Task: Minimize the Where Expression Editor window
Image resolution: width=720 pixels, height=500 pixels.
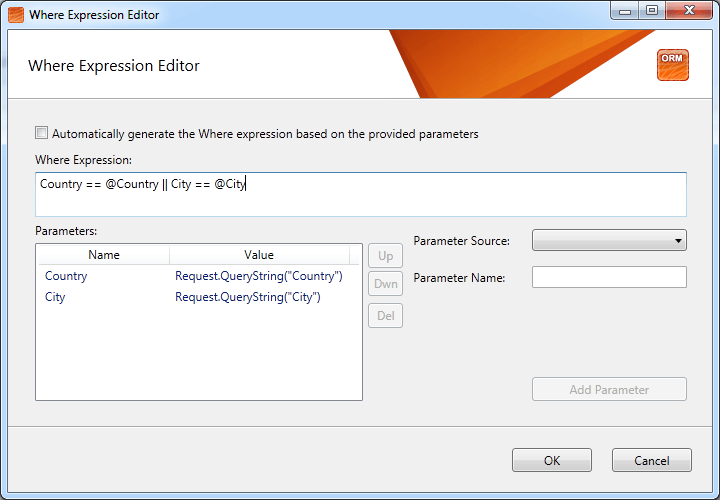Action: point(625,11)
